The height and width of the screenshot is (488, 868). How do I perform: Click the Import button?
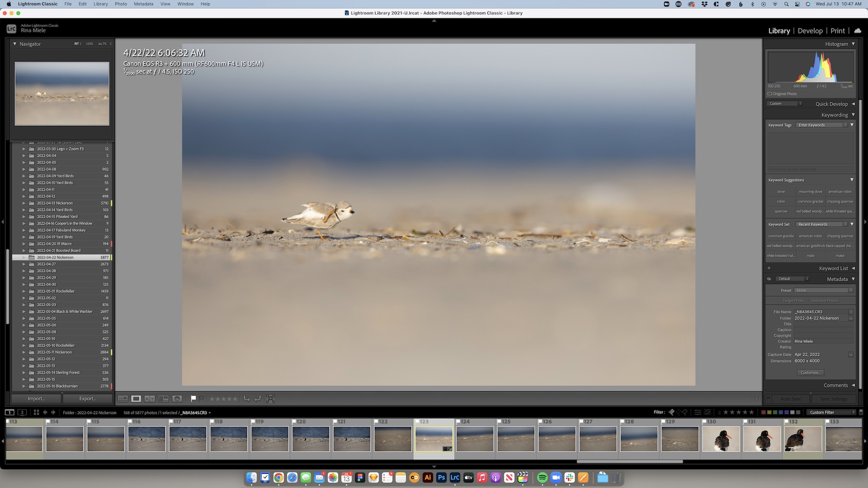click(36, 399)
